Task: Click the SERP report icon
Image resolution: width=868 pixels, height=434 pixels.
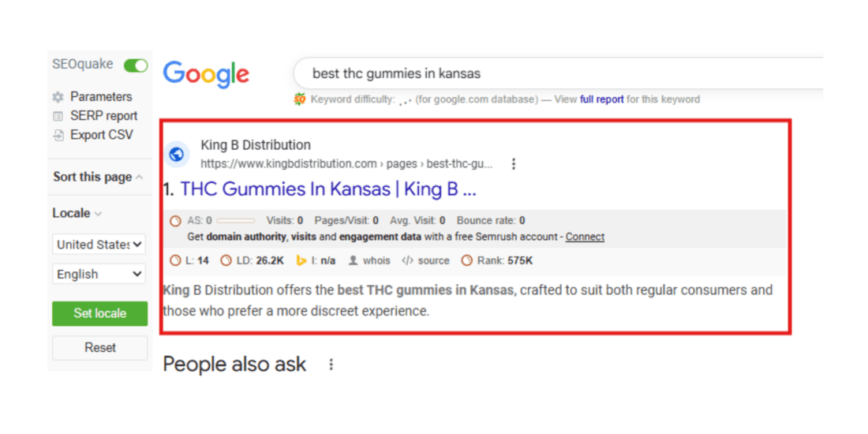Action: [58, 116]
